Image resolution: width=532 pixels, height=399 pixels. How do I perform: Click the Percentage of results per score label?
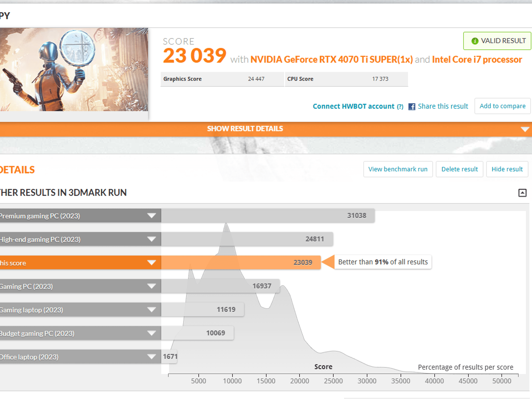coord(465,367)
